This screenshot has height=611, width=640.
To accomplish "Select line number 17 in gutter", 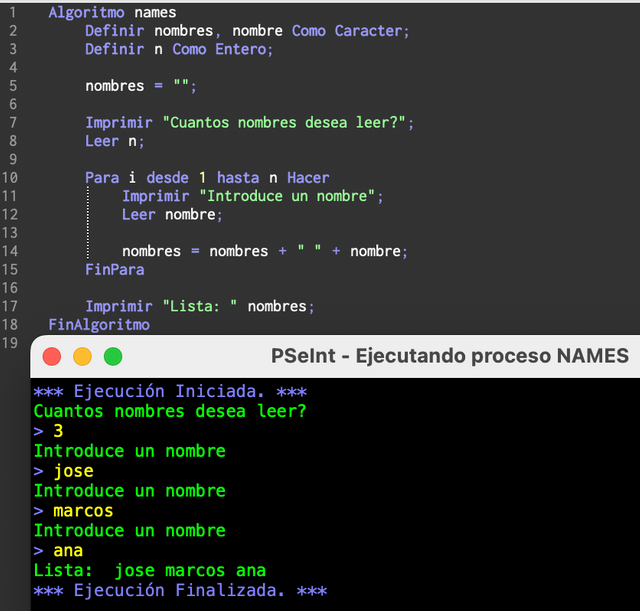I will pyautogui.click(x=10, y=306).
